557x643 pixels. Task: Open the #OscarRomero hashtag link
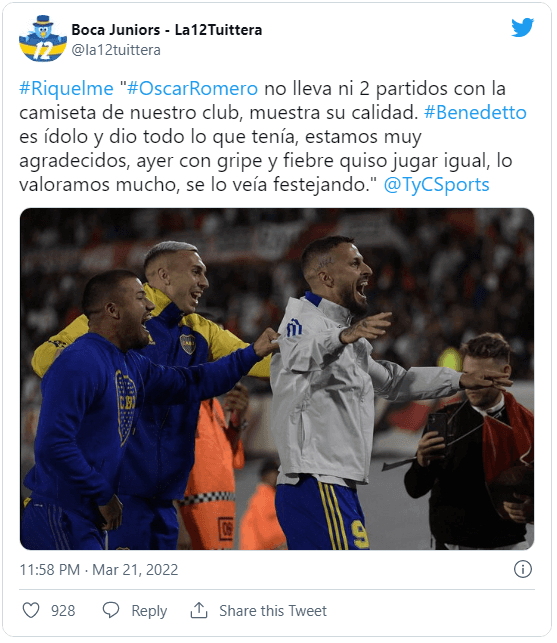point(192,89)
